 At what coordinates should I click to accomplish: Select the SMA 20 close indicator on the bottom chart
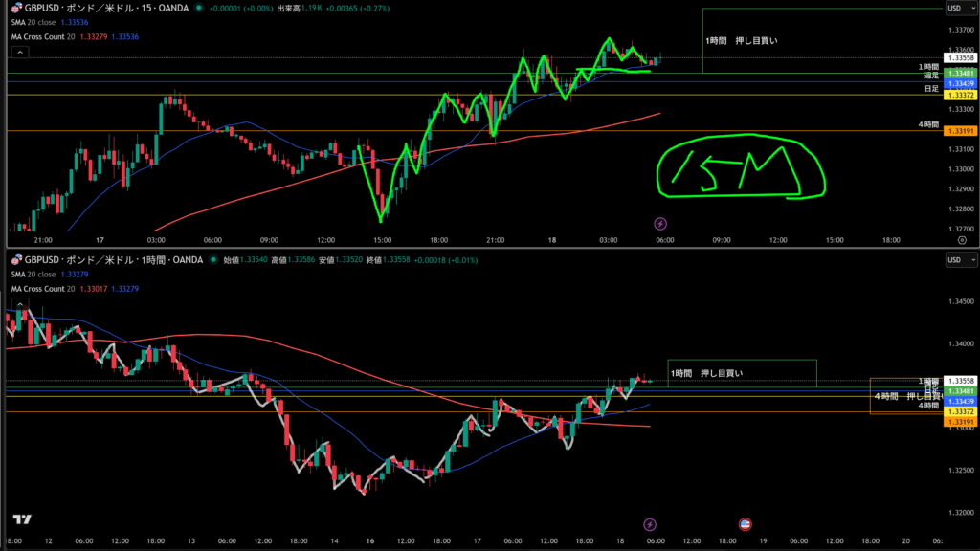[34, 274]
